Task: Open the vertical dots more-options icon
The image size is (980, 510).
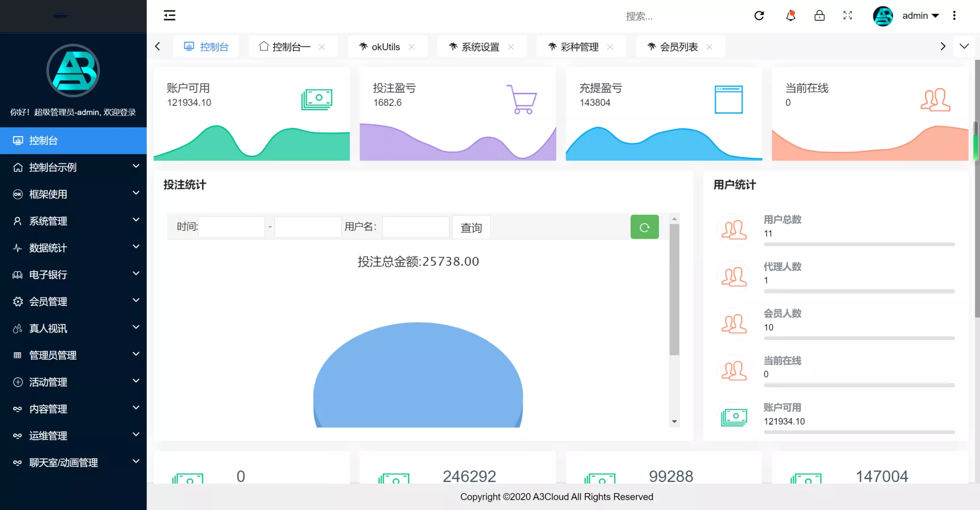Action: (955, 16)
